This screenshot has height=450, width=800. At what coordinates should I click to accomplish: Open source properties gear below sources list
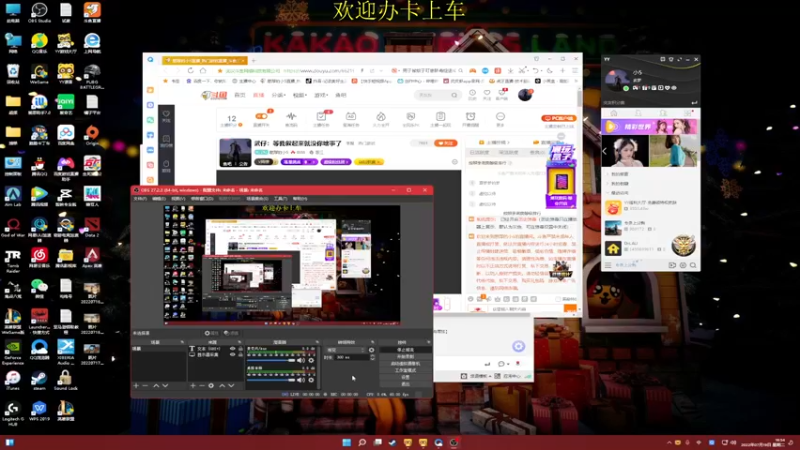click(211, 386)
